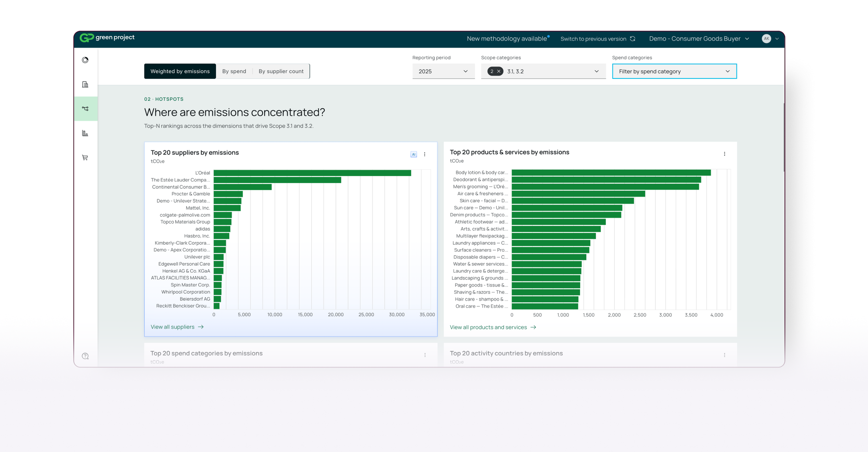Click the L'Oréal emissions bar
This screenshot has width=868, height=452.
pos(312,173)
